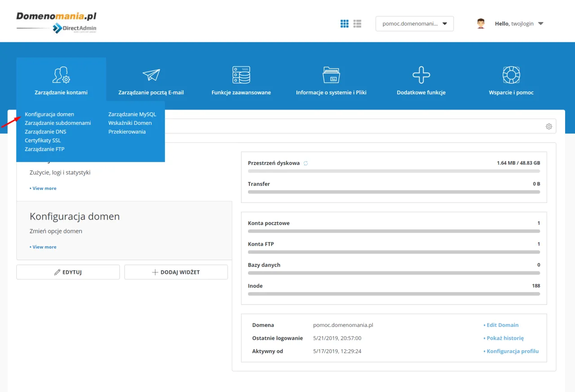
Task: Click the EDYTUJ button
Action: click(68, 272)
